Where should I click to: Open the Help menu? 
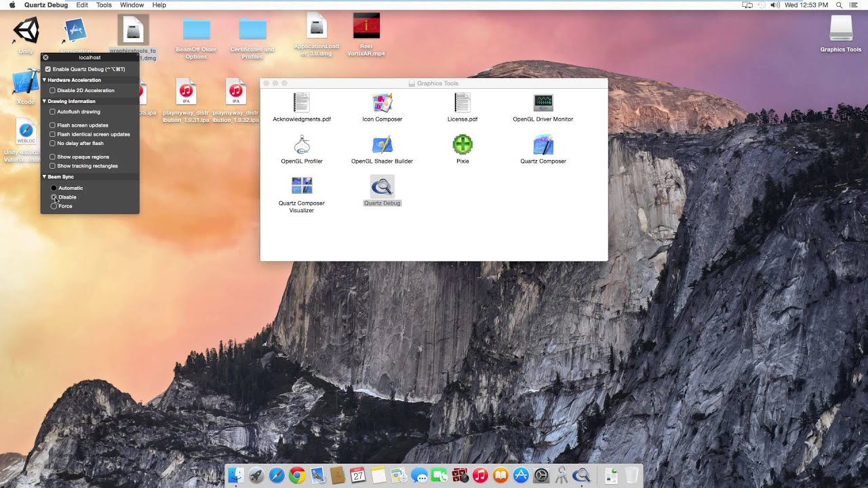tap(159, 5)
